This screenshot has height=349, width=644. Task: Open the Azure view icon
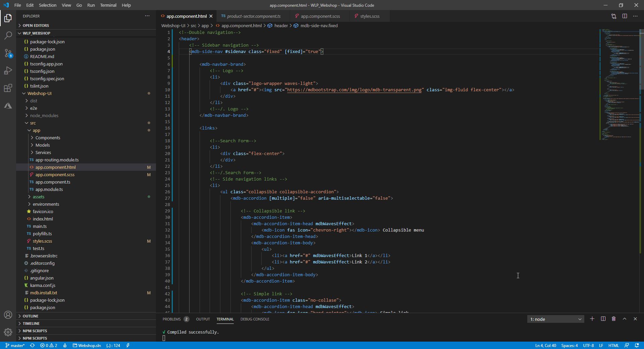tap(8, 106)
